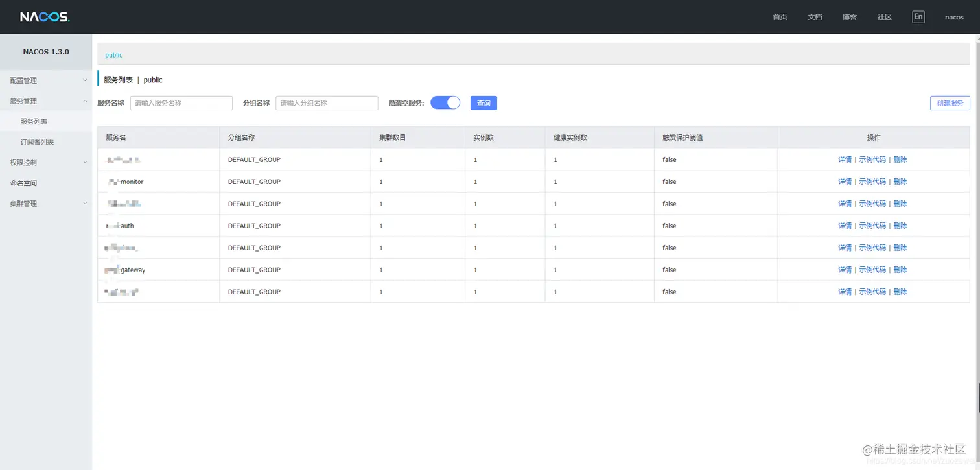Screen dimensions: 980x470
Task: Select the public namespace tab
Action: 114,55
